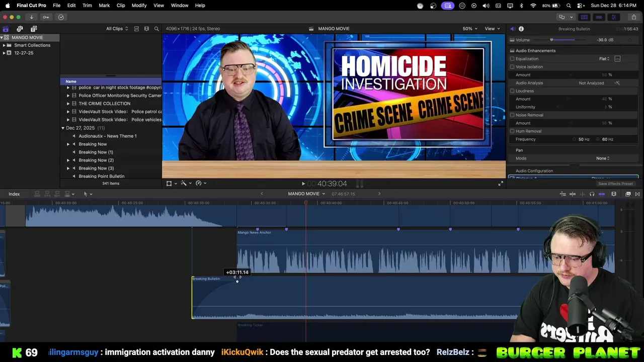Expand the 12-27-25 event

[x=4, y=53]
